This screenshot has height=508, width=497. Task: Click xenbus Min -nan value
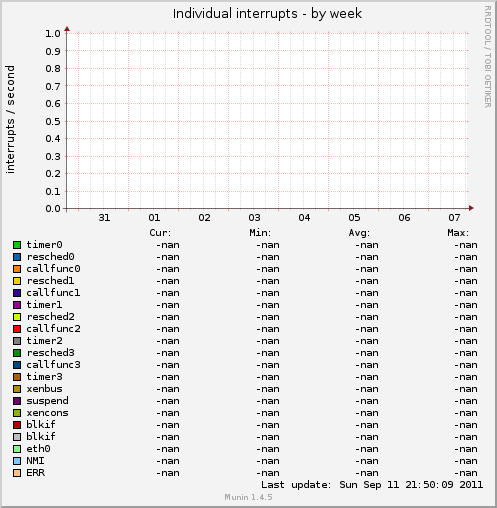tap(268, 389)
